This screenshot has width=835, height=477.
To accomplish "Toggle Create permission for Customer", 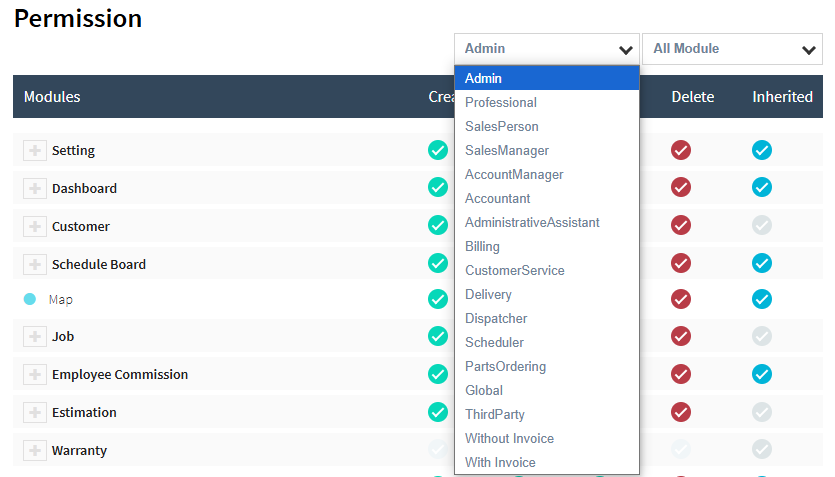I will click(x=438, y=225).
